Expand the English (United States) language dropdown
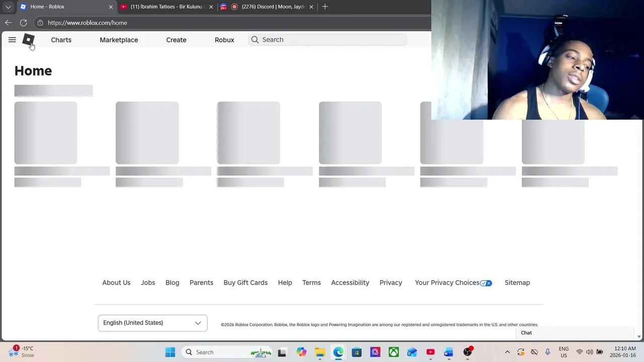 point(152,323)
